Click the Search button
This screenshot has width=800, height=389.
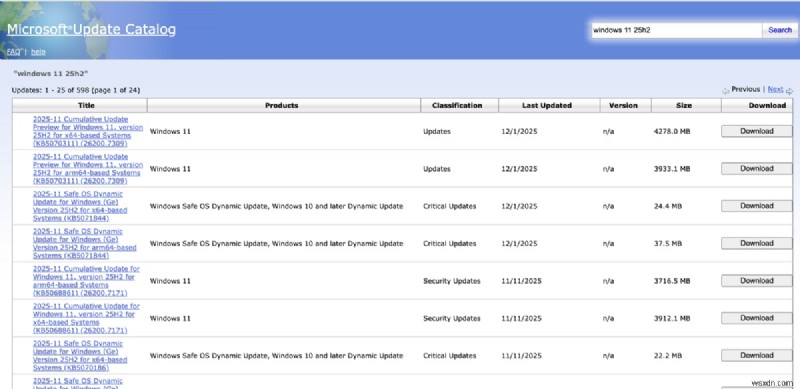tap(780, 30)
